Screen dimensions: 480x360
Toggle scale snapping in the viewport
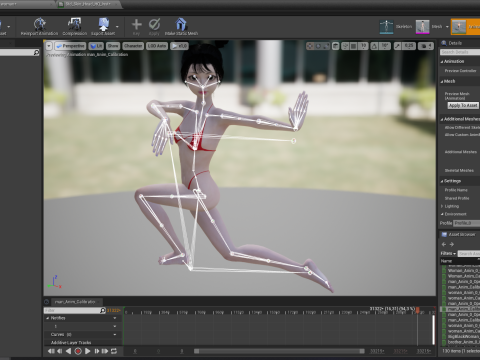coord(398,46)
